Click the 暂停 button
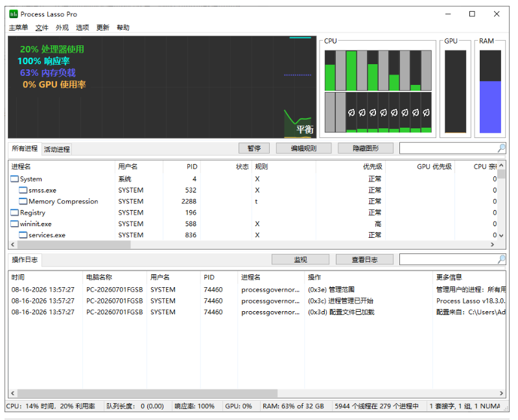This screenshot has width=518, height=420. [254, 148]
